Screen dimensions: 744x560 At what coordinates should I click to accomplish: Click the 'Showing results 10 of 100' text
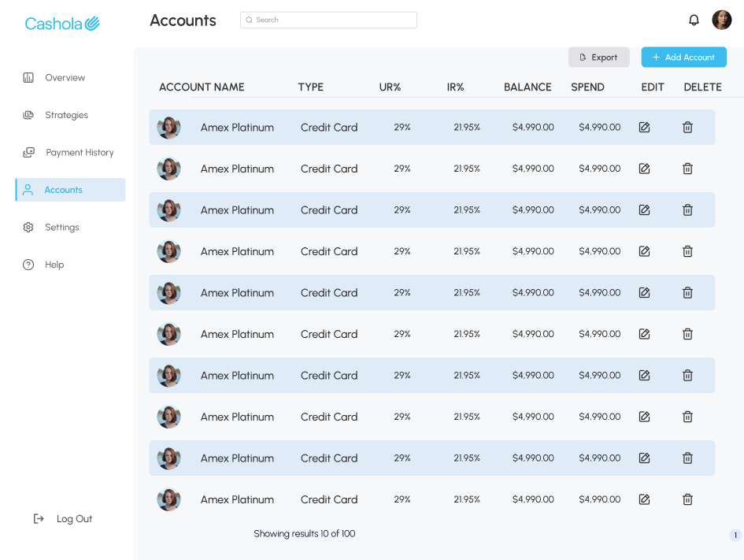click(304, 533)
